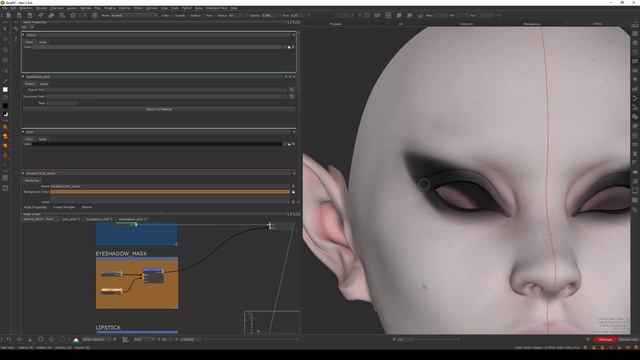Switch to Node tab beside Export tab
This screenshot has width=640, height=360.
(x=44, y=84)
